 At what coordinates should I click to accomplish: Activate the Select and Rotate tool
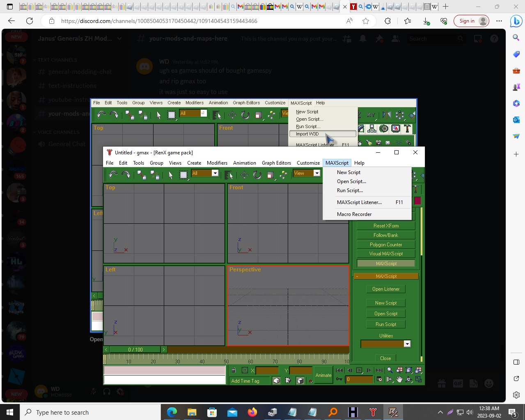pos(257,175)
